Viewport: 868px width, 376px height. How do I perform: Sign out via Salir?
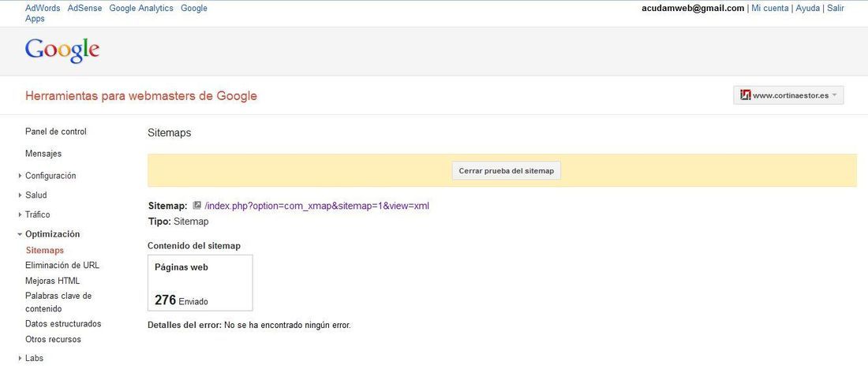point(836,9)
